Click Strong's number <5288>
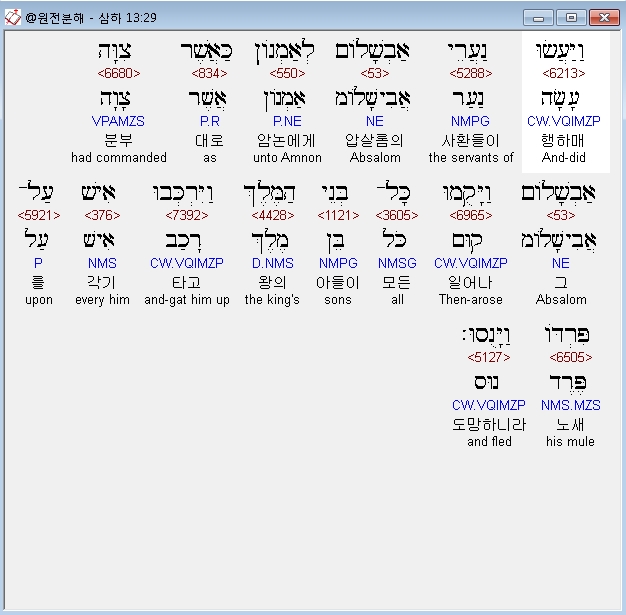Screen dimensions: 626x615 point(471,73)
